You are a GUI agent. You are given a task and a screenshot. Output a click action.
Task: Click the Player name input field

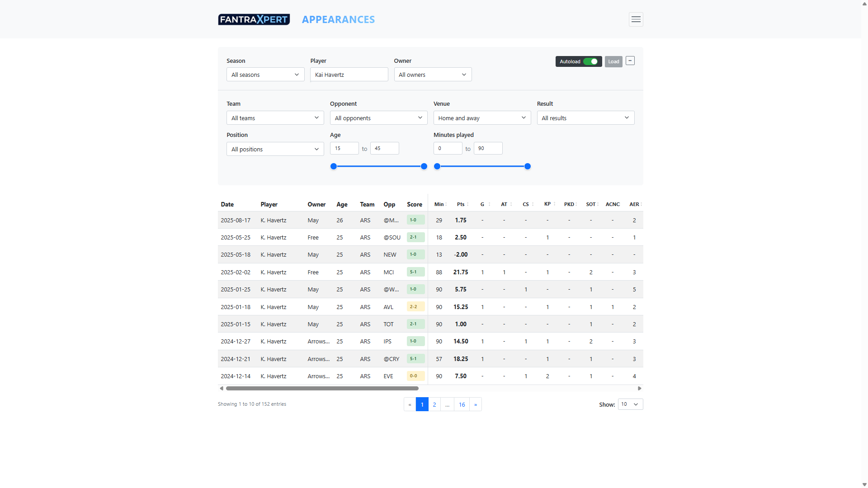pyautogui.click(x=349, y=75)
